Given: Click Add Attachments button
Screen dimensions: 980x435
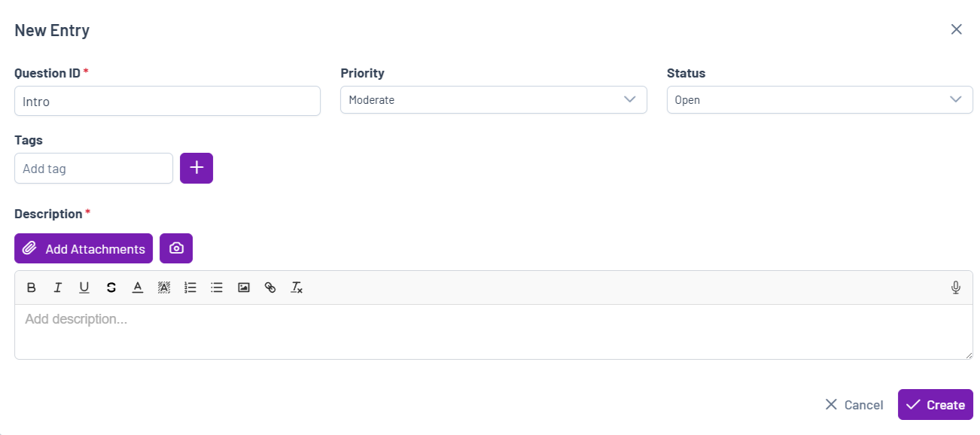Looking at the screenshot, I should [84, 248].
